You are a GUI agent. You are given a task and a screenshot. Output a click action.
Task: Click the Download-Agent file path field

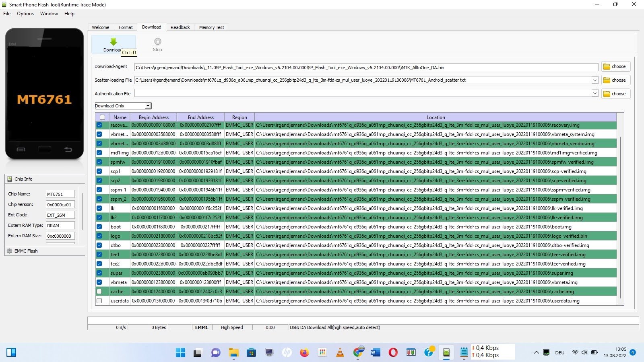[x=366, y=68]
